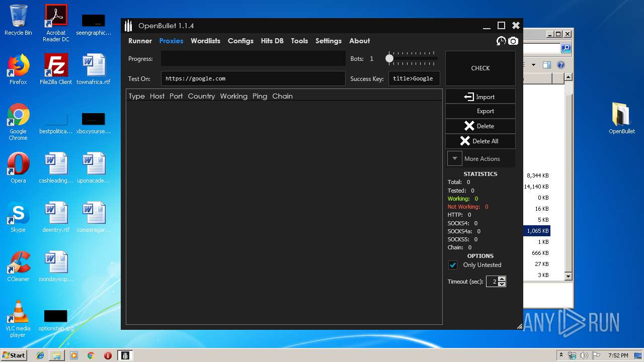Open help in Explorer window
The image size is (644, 362).
coord(561,65)
